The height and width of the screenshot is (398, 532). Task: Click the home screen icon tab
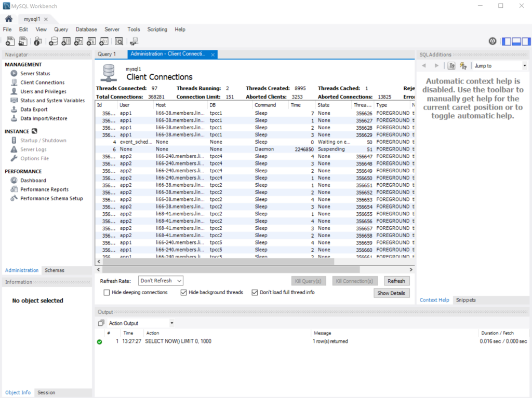tap(9, 19)
